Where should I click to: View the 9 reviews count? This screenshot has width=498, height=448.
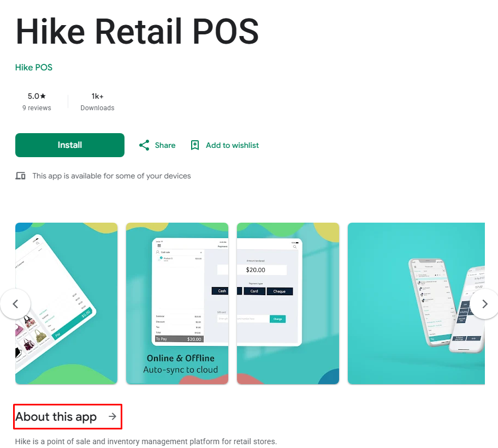coord(37,108)
